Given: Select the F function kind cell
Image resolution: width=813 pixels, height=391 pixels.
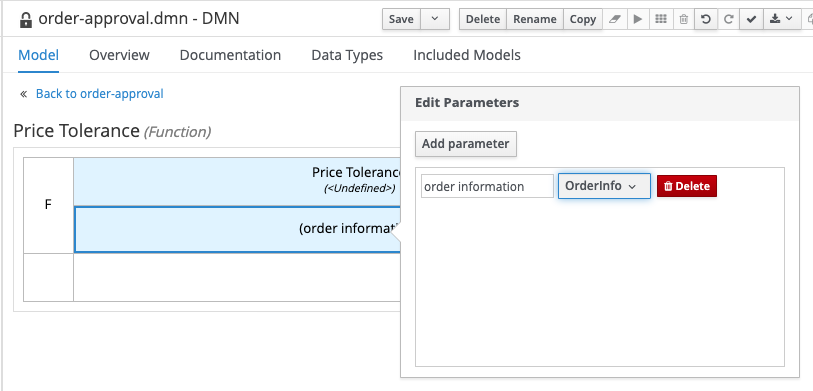Looking at the screenshot, I should pos(48,205).
